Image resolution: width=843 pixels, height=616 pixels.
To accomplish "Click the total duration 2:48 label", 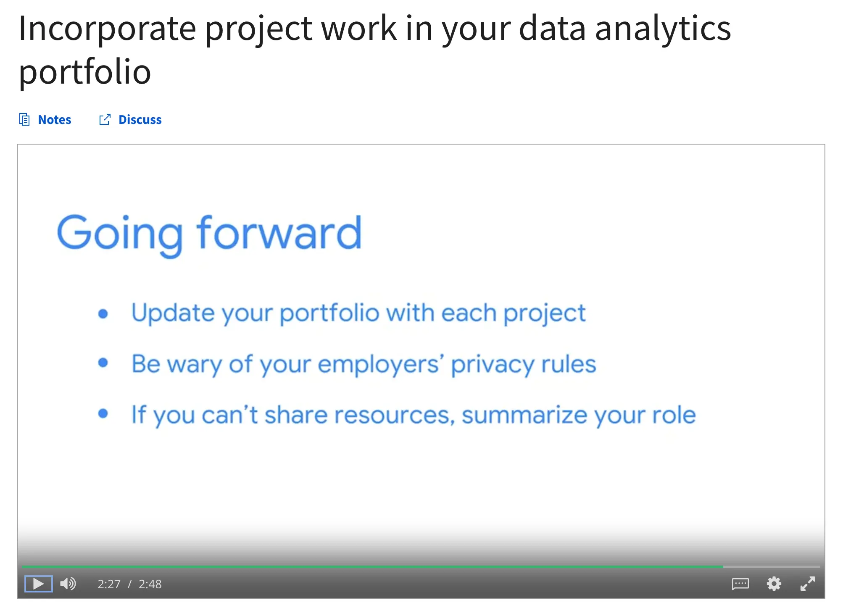I will point(150,584).
